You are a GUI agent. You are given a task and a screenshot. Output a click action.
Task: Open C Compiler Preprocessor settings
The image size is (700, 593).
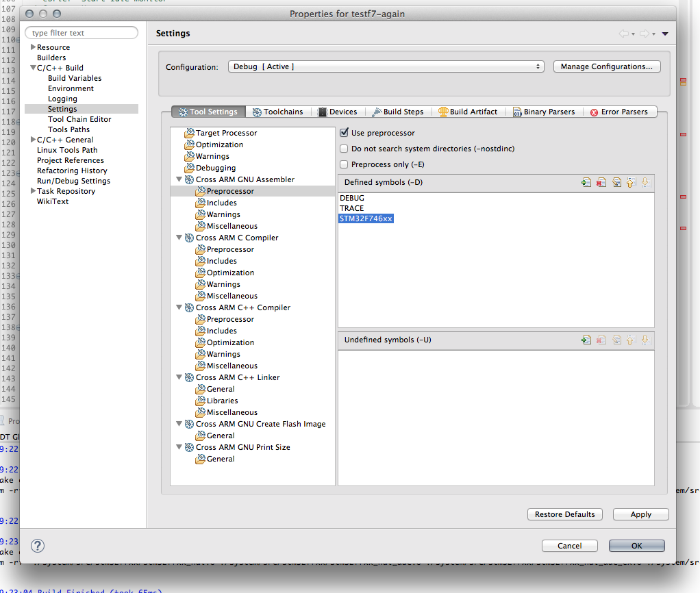tap(230, 249)
